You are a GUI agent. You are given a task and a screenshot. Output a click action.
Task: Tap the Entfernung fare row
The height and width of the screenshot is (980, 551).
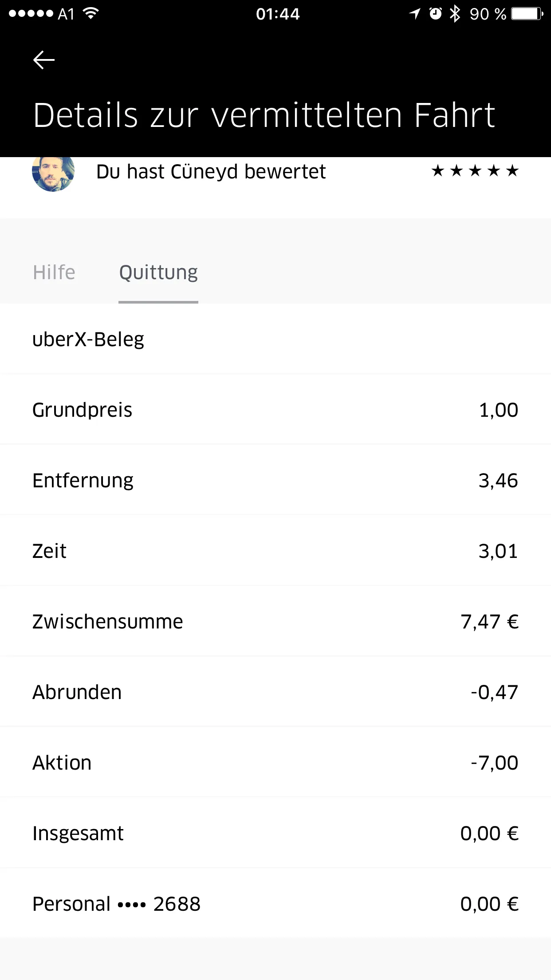tap(275, 480)
